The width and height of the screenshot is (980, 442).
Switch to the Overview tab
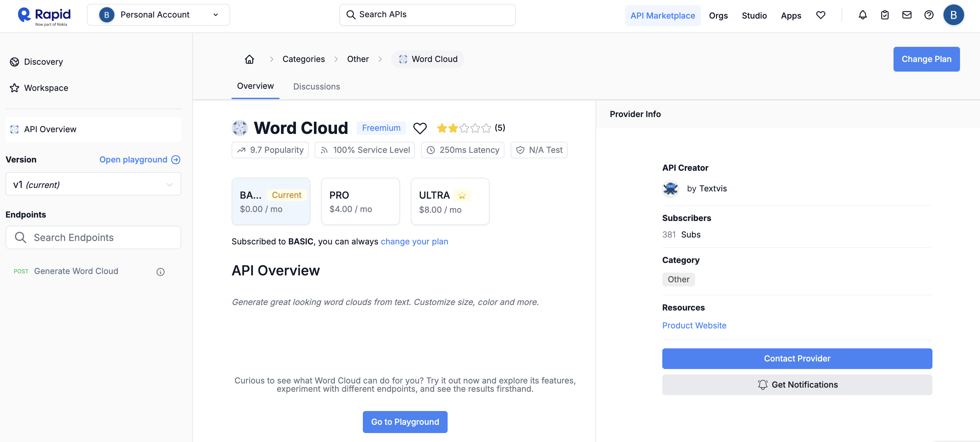[255, 86]
